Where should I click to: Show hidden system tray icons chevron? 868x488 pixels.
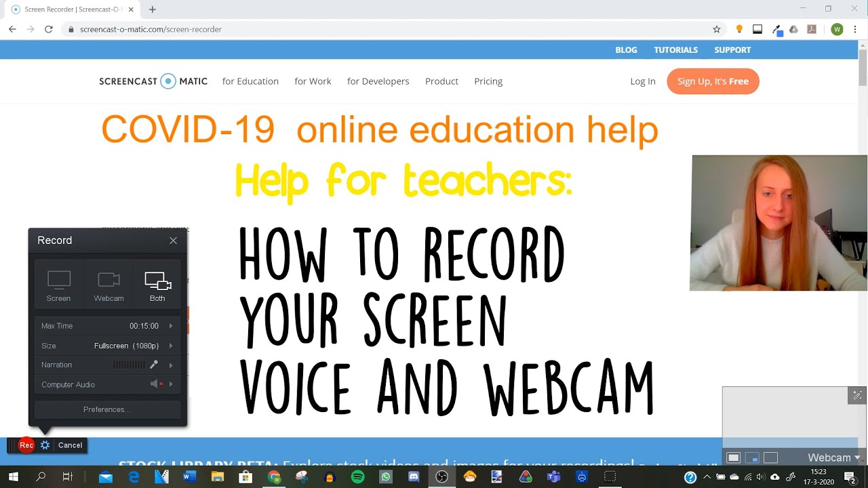[x=707, y=477]
